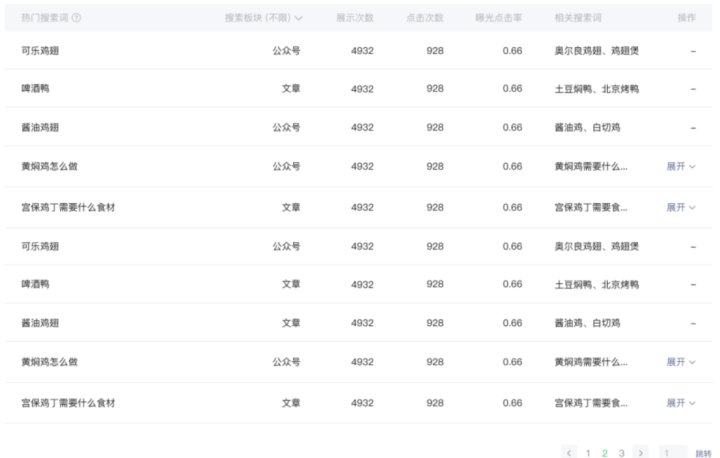
Task: Go to the next page arrow
Action: 641,453
